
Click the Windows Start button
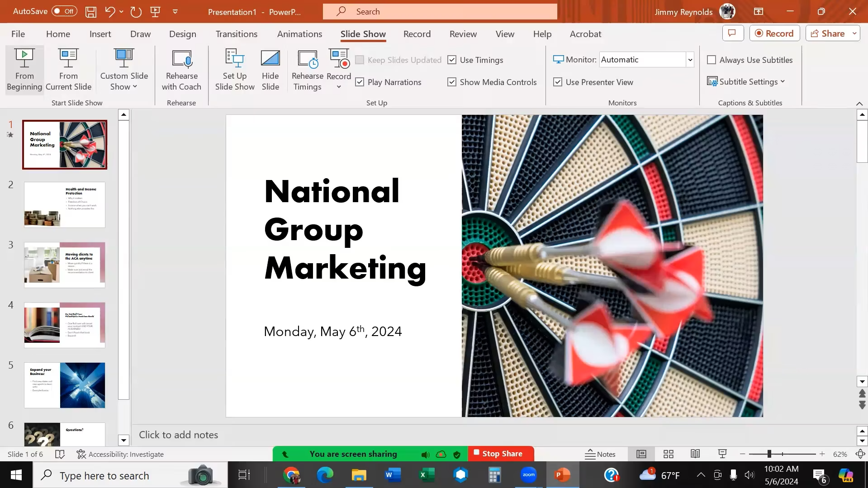16,475
